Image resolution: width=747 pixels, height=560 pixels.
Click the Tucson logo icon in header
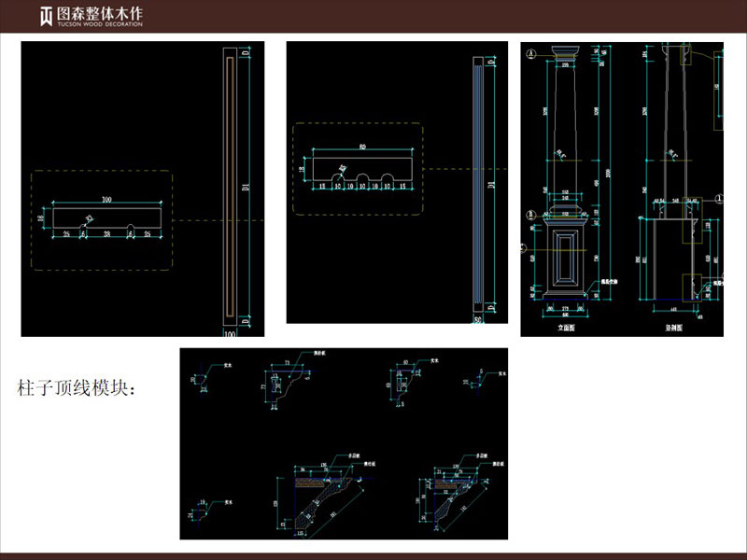46,16
